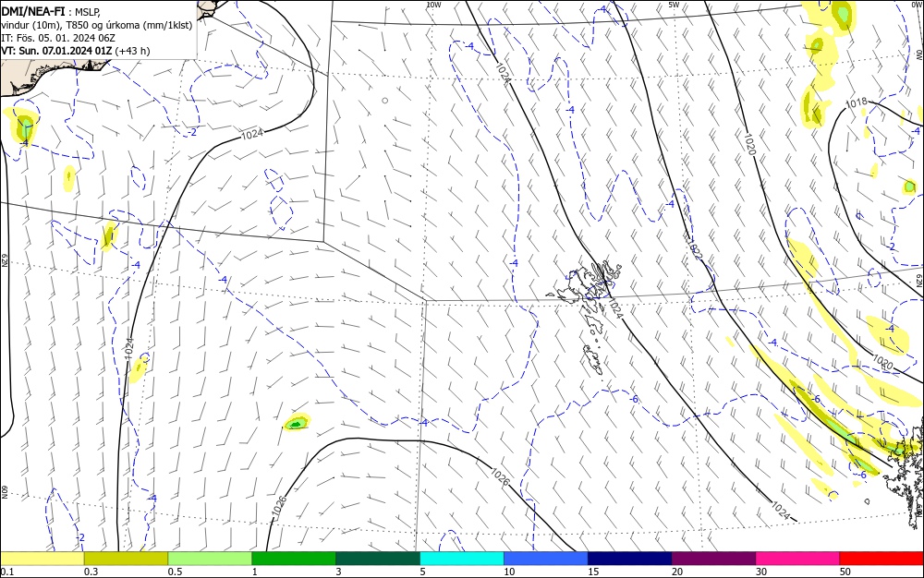This screenshot has width=924, height=578.
Task: Click the olive 0.3 legend color swatch
Action: click(x=126, y=559)
